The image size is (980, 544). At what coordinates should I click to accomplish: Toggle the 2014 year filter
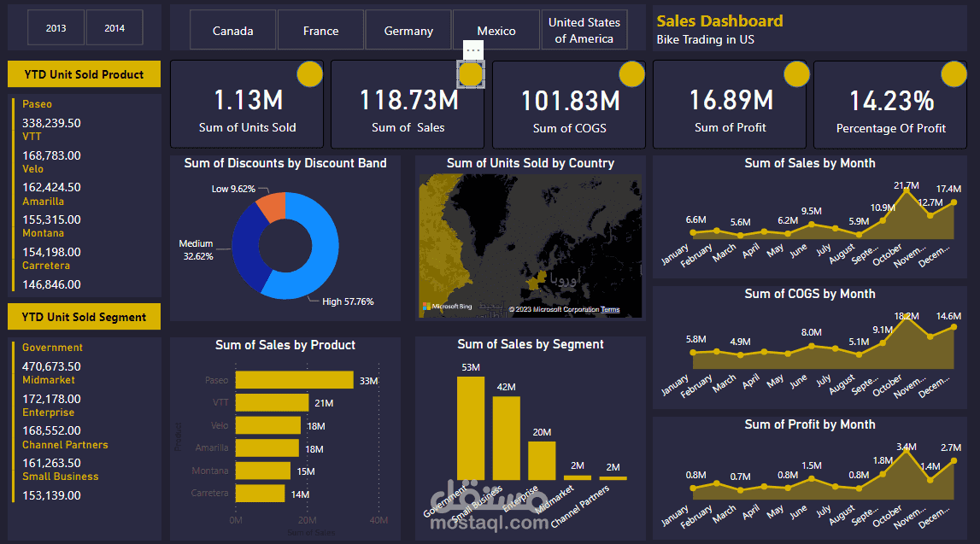[x=114, y=26]
